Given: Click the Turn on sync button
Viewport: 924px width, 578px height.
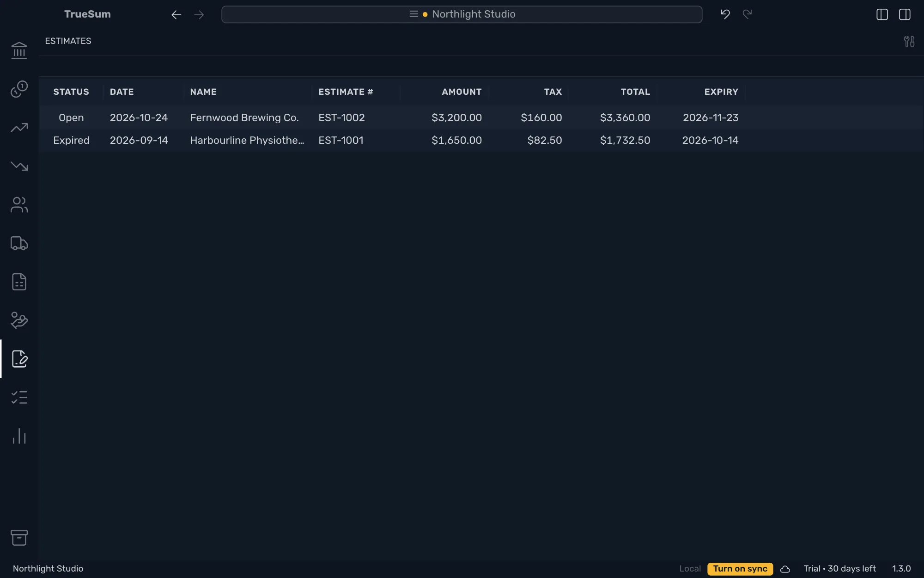Looking at the screenshot, I should click(740, 569).
